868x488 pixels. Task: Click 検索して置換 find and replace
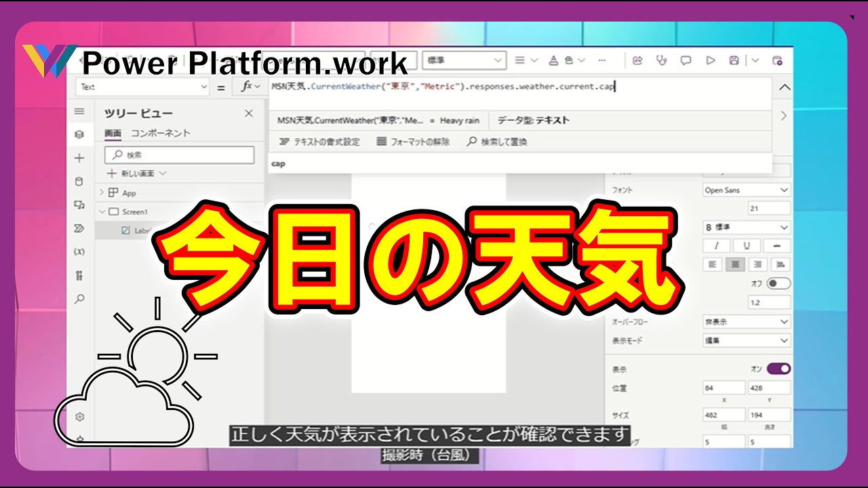pyautogui.click(x=497, y=142)
